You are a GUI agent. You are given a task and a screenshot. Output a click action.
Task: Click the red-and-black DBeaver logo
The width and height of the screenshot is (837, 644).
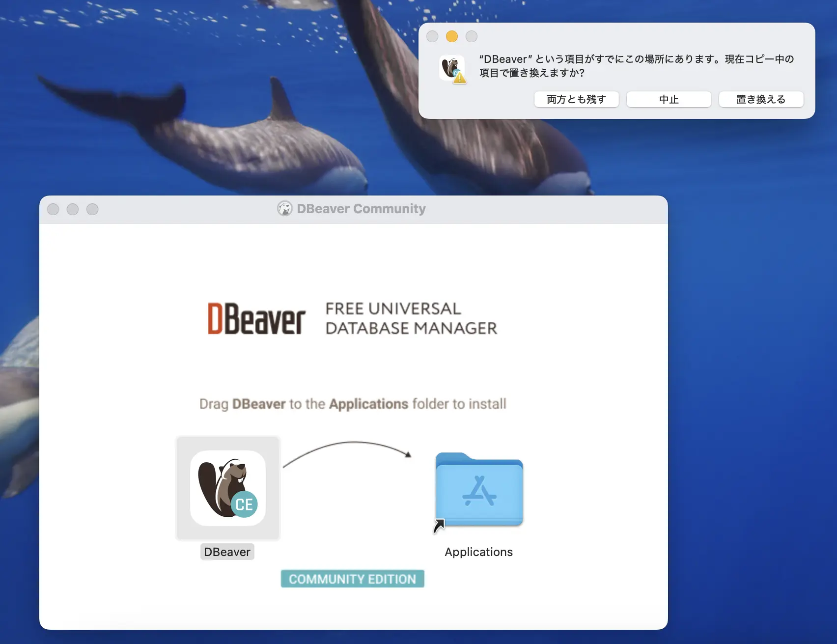point(256,319)
